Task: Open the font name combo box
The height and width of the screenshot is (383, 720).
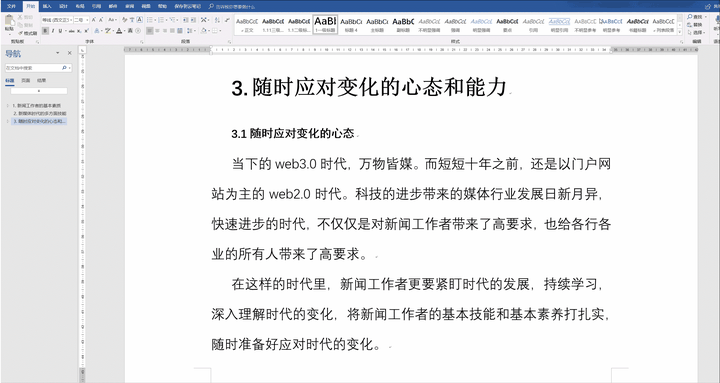Action: 57,20
